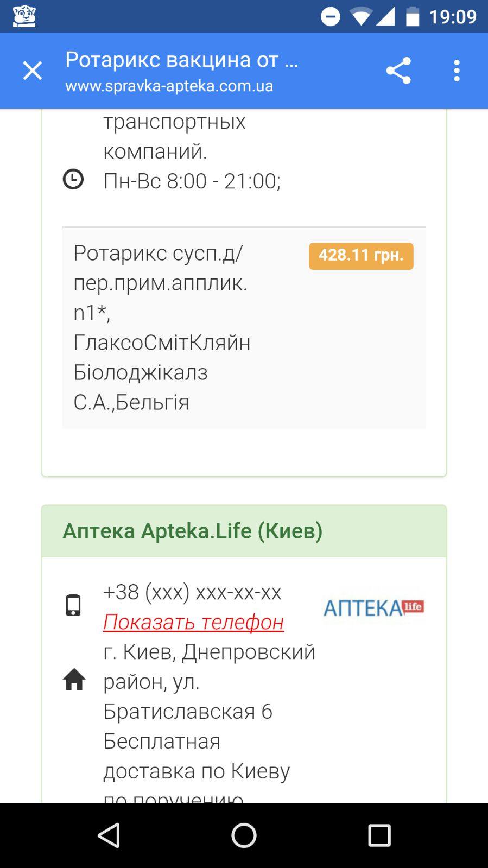Open the three-dot overflow menu
Viewport: 488px width, 868px height.
(x=457, y=71)
